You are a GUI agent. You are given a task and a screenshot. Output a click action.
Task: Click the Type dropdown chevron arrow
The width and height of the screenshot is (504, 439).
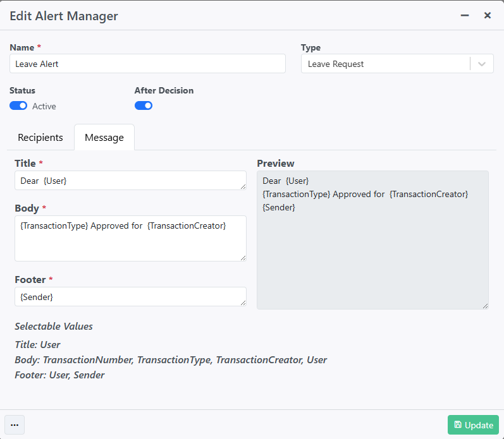point(481,64)
